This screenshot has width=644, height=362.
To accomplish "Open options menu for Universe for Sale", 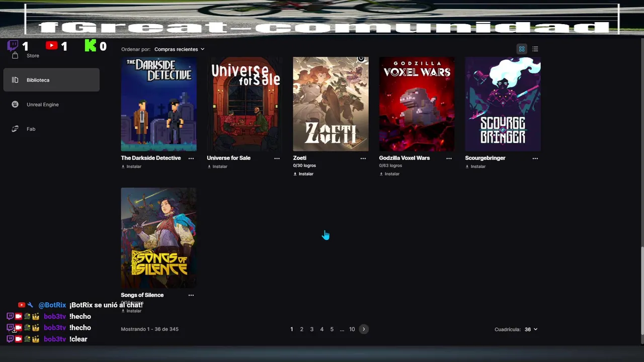I will pos(277,158).
